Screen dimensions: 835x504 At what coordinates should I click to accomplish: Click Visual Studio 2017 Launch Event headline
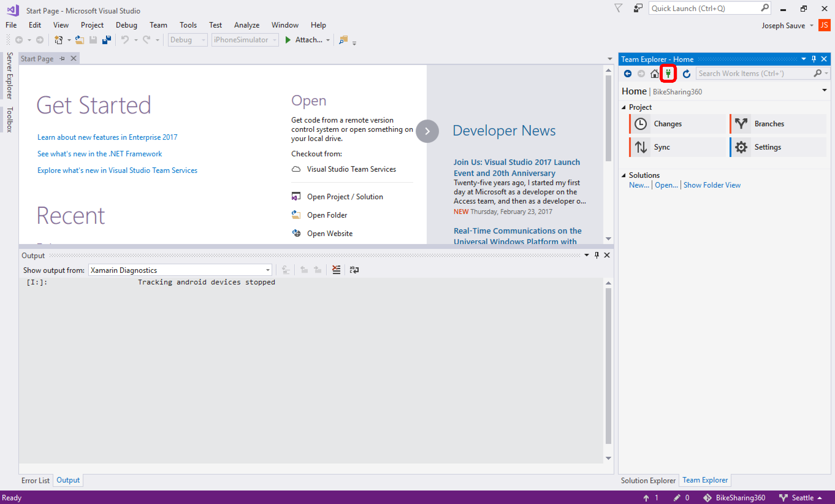point(517,168)
